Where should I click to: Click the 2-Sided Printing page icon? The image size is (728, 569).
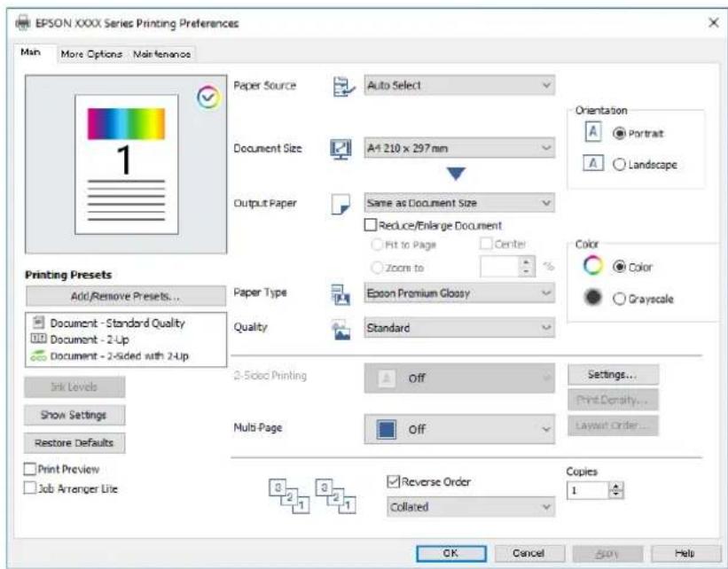point(387,378)
